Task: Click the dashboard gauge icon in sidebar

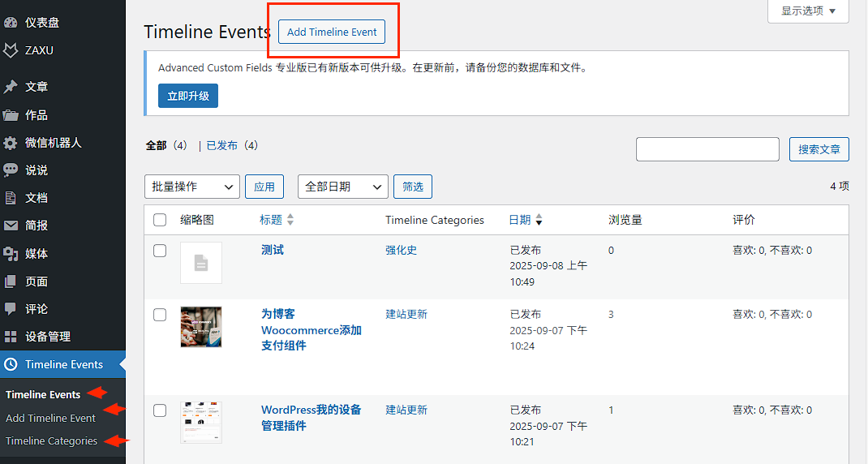Action: [11, 23]
